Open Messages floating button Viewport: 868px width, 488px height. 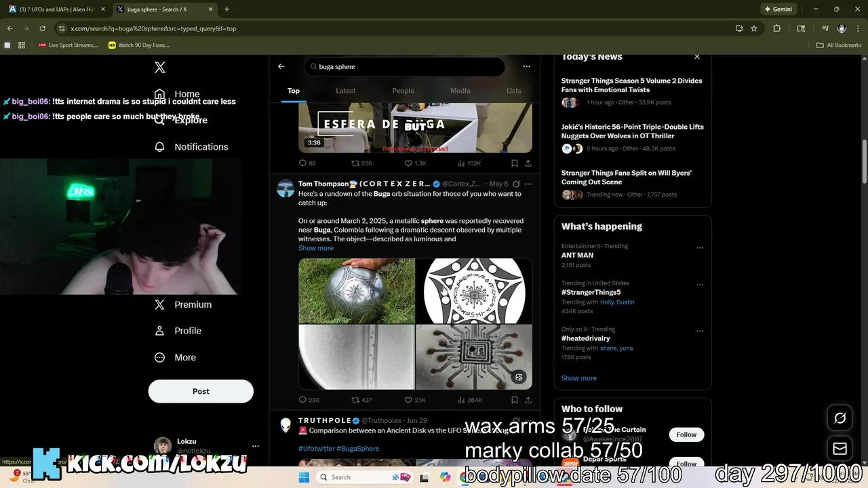[x=840, y=449]
